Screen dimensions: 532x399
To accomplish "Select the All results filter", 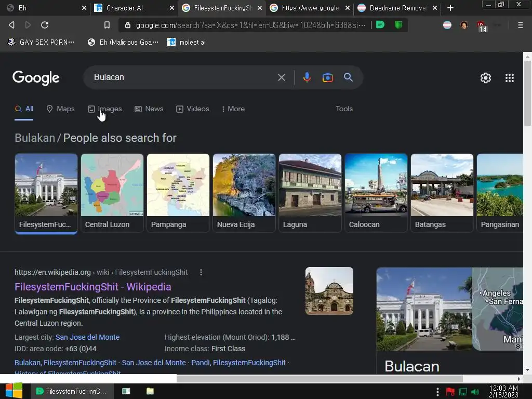I will click(x=24, y=109).
